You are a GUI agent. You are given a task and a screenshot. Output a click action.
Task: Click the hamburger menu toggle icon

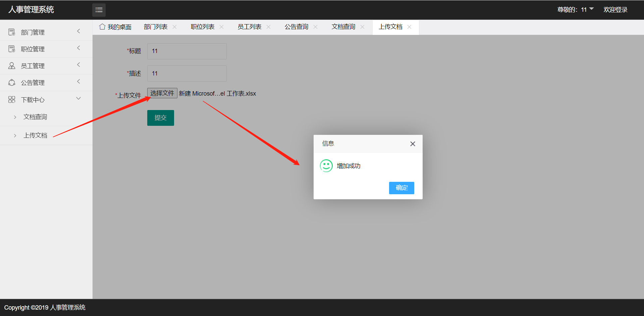click(x=99, y=10)
